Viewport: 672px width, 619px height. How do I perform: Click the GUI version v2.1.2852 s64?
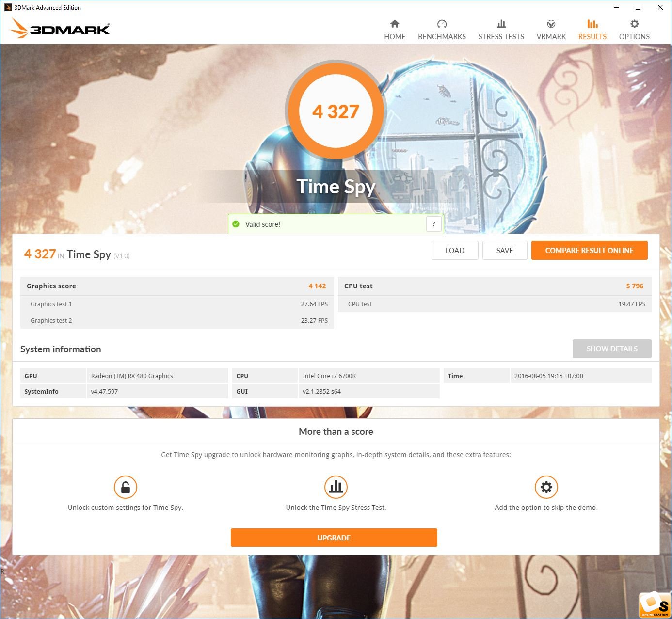[x=321, y=391]
